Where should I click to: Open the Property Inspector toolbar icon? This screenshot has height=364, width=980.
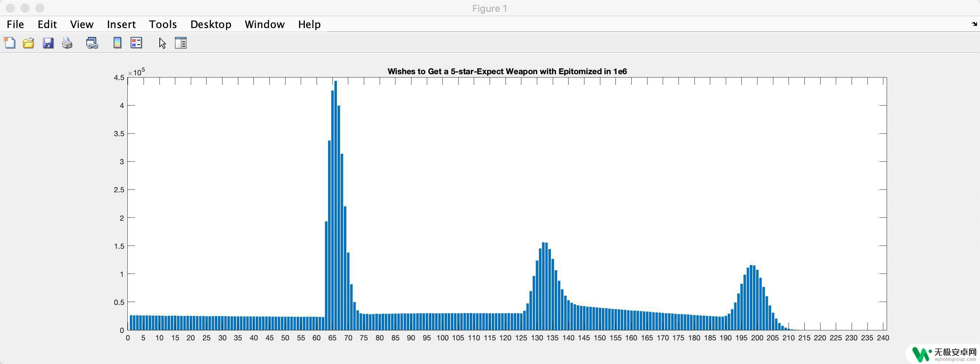click(x=181, y=43)
